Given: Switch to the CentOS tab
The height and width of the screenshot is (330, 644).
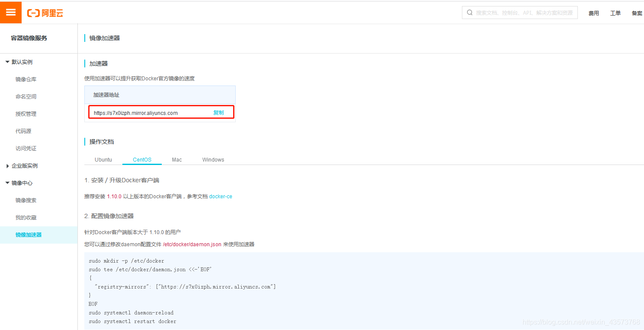Looking at the screenshot, I should tap(142, 160).
